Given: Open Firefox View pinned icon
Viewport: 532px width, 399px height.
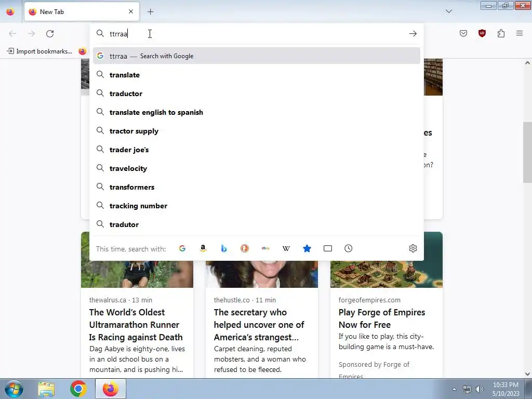Looking at the screenshot, I should click(10, 11).
